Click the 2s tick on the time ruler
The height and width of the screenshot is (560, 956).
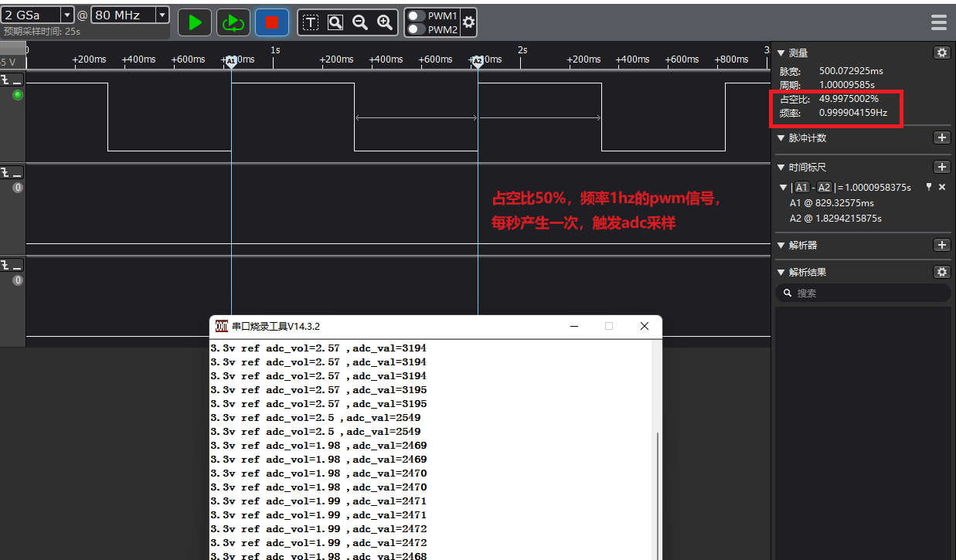522,50
